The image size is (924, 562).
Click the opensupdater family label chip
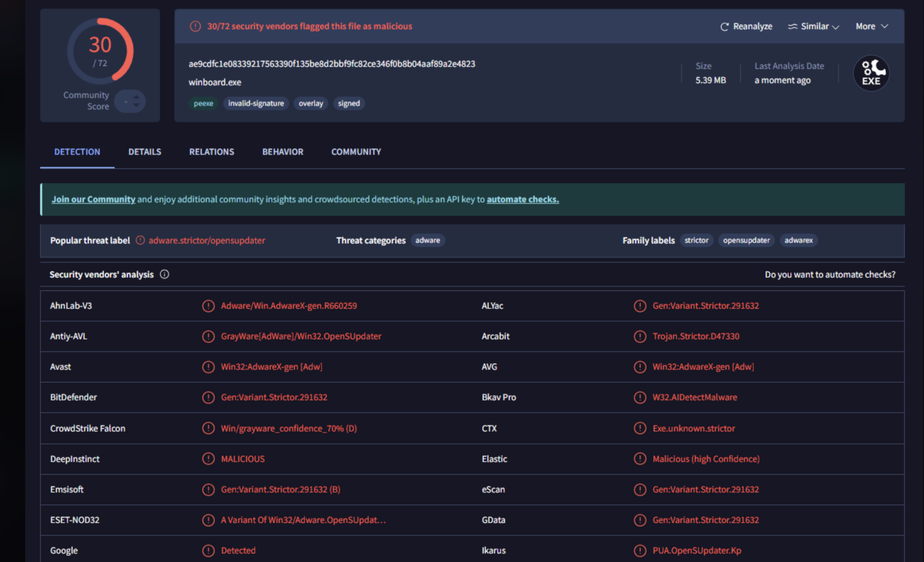[746, 240]
